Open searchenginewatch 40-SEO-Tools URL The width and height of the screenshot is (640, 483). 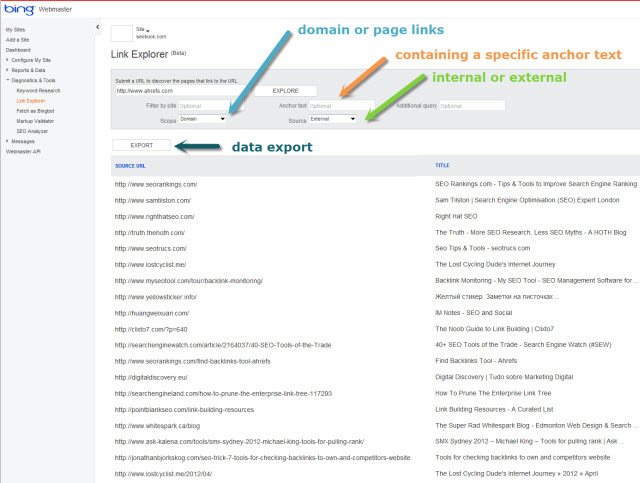click(223, 345)
